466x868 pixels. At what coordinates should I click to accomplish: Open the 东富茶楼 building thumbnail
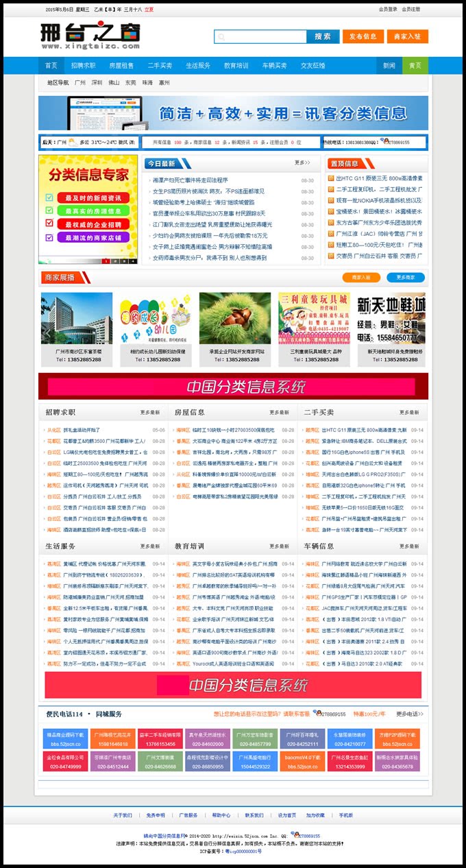[77, 318]
